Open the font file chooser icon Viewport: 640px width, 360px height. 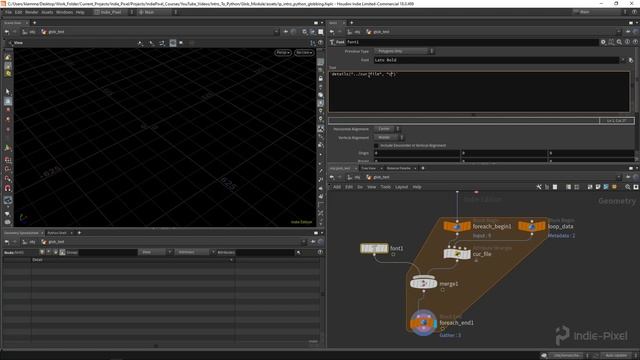631,60
